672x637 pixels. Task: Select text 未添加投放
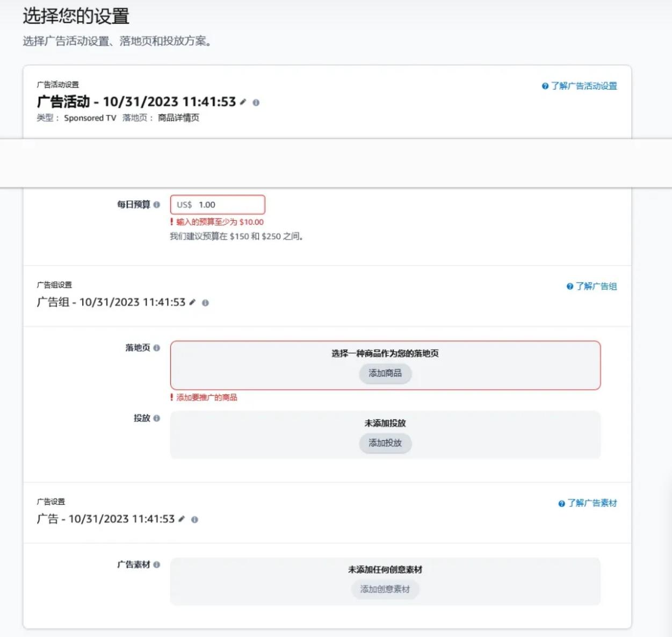(x=385, y=423)
